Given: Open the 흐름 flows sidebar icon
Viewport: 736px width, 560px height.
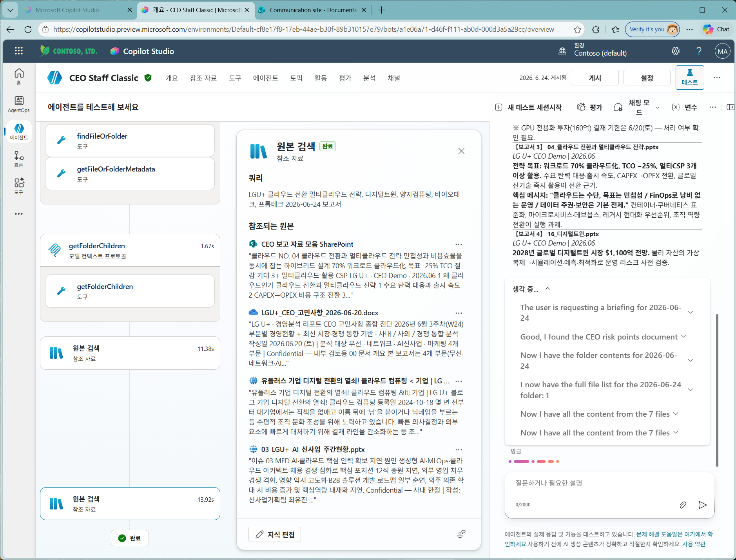Looking at the screenshot, I should tap(19, 159).
